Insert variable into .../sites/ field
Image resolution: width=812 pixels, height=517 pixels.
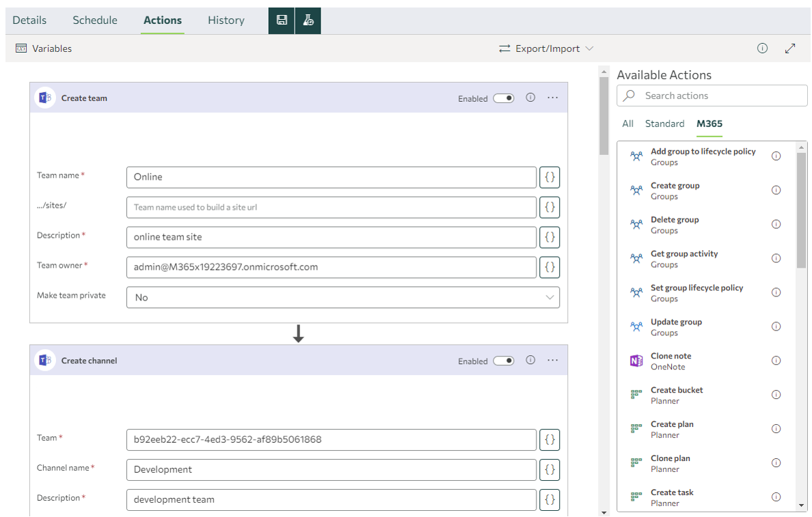pos(550,207)
